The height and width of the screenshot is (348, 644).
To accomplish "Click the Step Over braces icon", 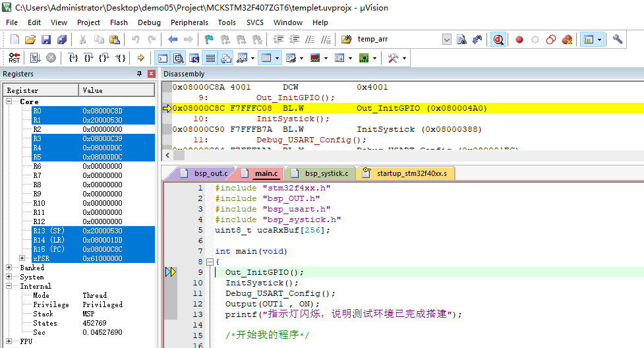I will click(x=88, y=58).
